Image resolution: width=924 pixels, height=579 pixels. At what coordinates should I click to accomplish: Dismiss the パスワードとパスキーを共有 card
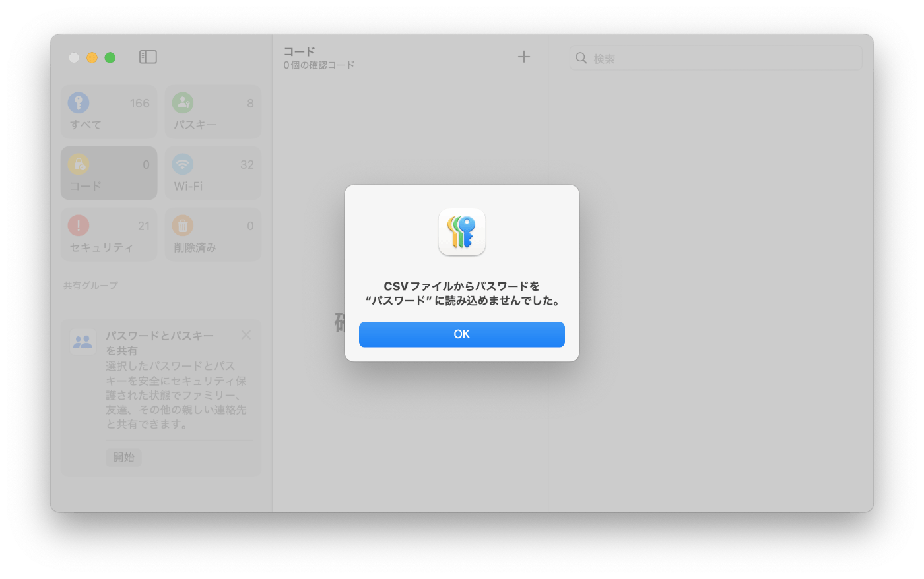(x=246, y=335)
